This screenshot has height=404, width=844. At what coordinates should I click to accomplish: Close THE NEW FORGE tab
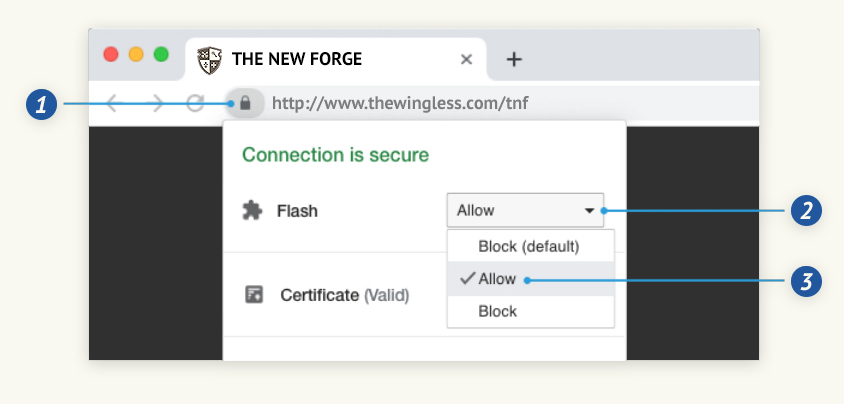pyautogui.click(x=466, y=59)
